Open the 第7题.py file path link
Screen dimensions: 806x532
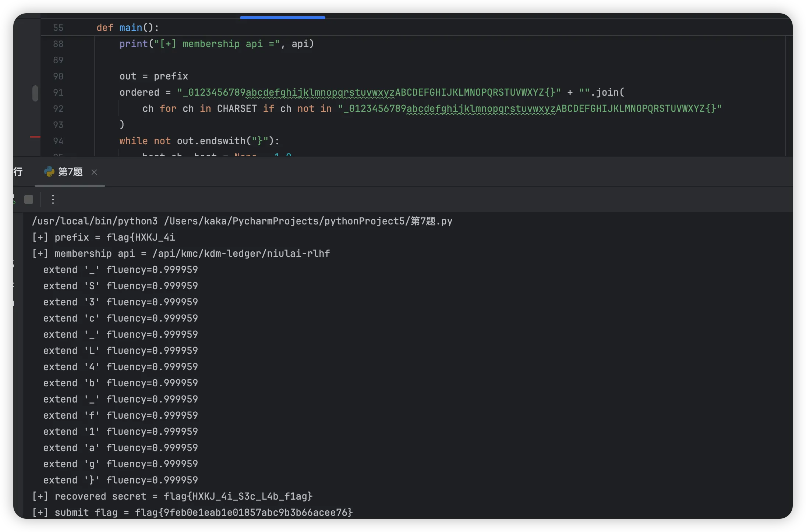pyautogui.click(x=308, y=221)
